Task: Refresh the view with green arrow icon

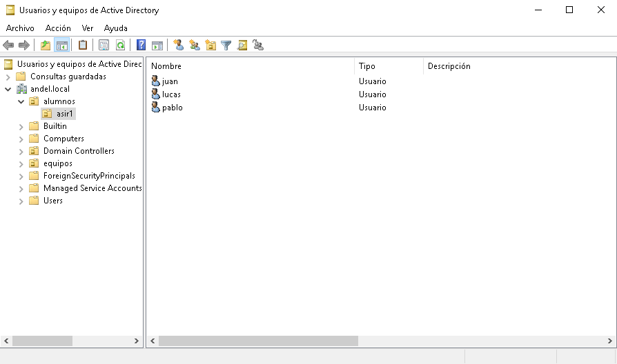Action: 120,45
